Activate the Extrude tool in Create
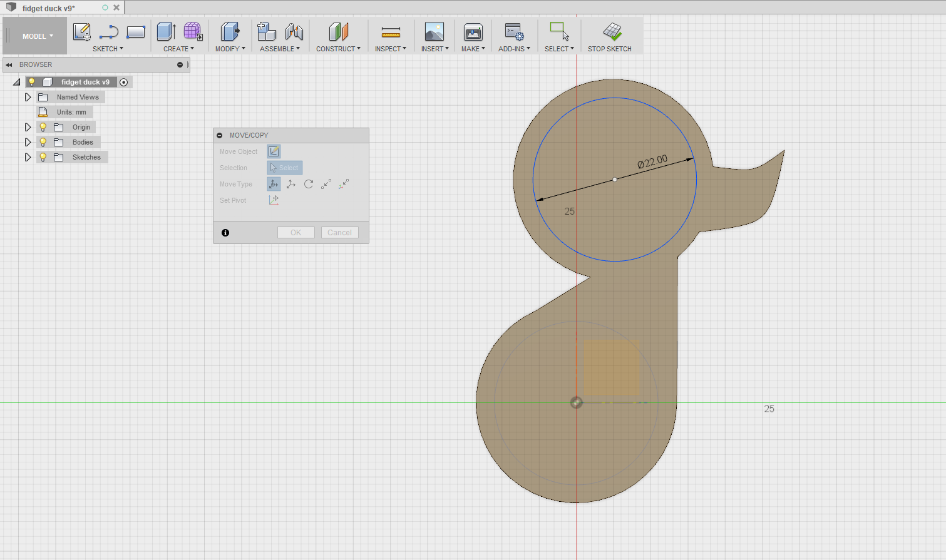 166,31
